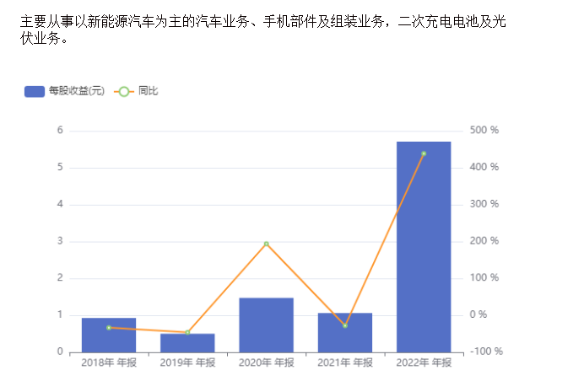This screenshot has height=392, width=584.
Task: Toggle the 同比 legend series
Action: (x=136, y=91)
